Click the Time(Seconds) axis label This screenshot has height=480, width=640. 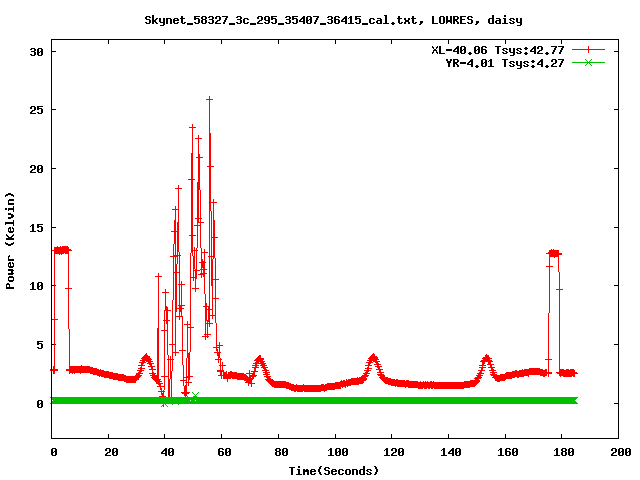pyautogui.click(x=334, y=471)
